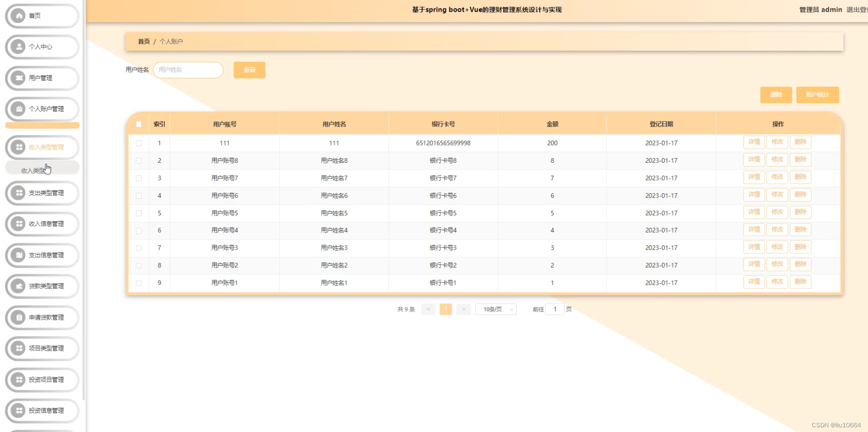Expand the 收入类型管理 menu
The image size is (868, 432).
(x=42, y=147)
